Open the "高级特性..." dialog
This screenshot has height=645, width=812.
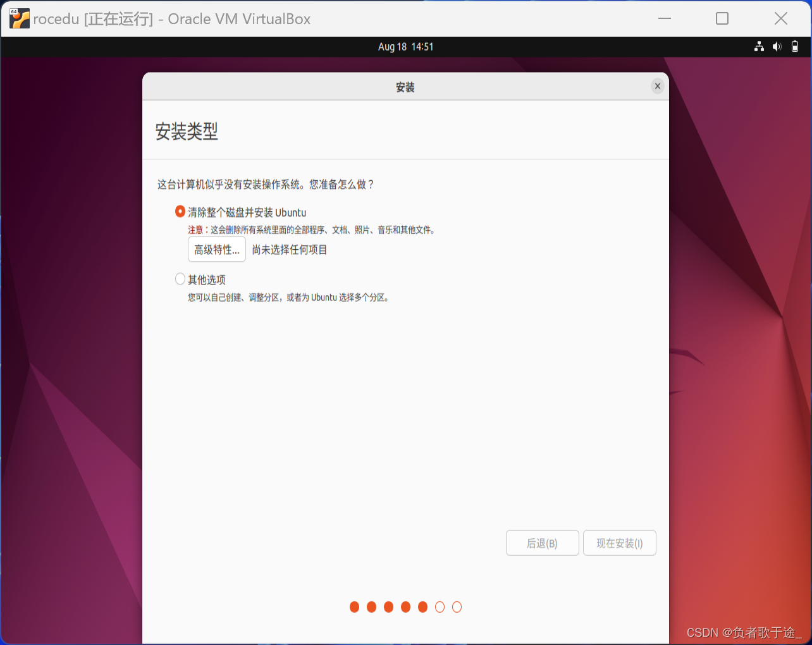pyautogui.click(x=217, y=250)
